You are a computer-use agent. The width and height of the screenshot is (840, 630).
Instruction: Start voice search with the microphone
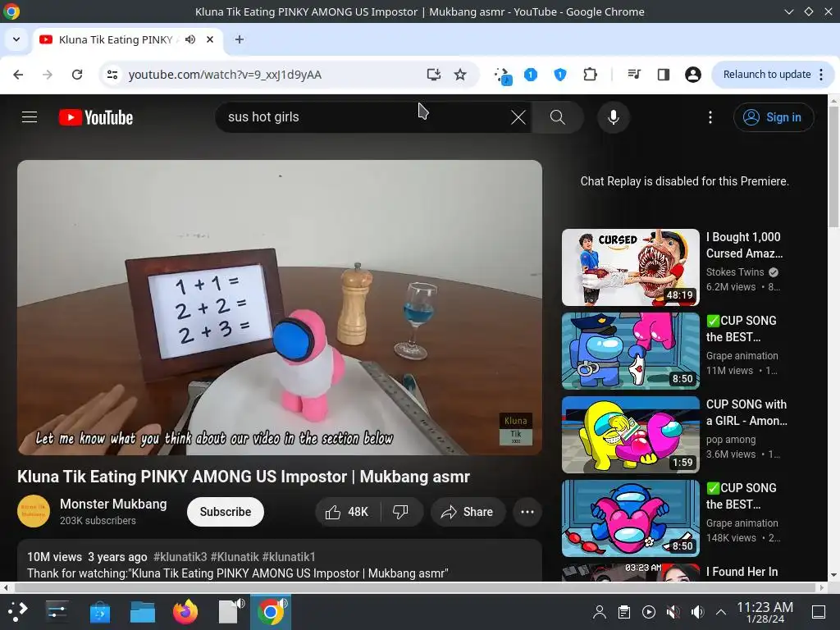point(614,116)
